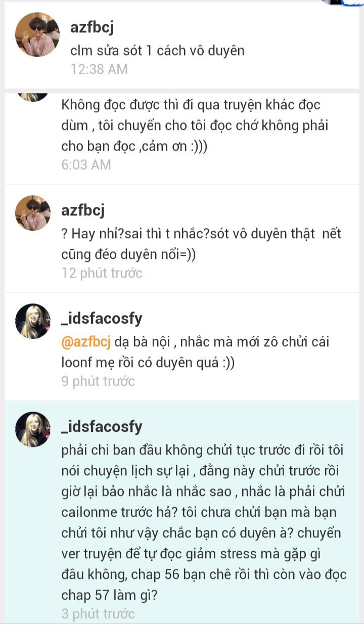This screenshot has width=364, height=625.
Task: Tap _idsfacosfy's avatar beside the "dạ bà nội" reply
Action: 33,321
